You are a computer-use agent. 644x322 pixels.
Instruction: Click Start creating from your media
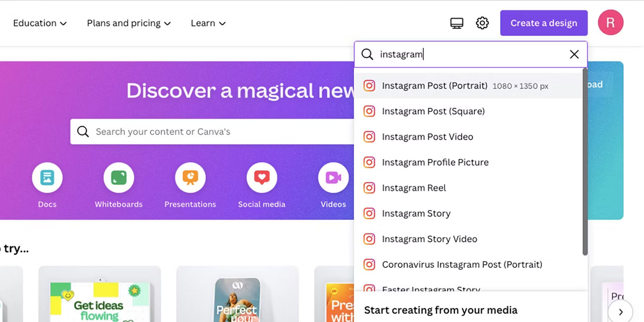click(x=440, y=310)
